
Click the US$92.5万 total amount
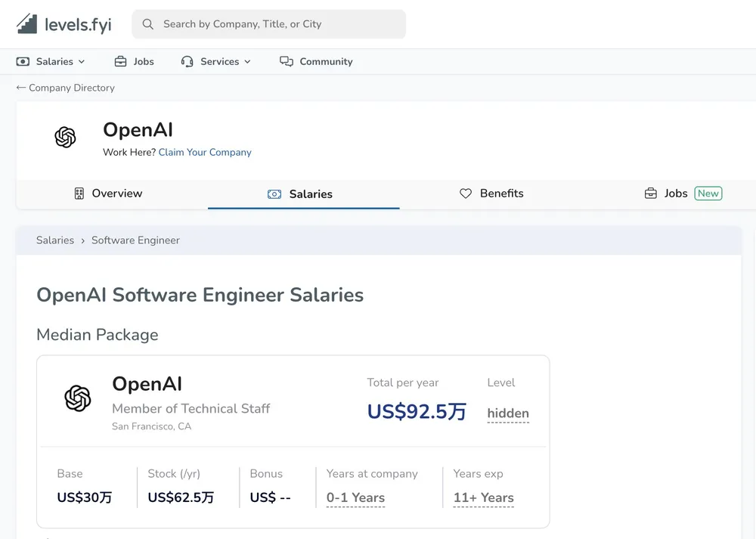click(417, 412)
